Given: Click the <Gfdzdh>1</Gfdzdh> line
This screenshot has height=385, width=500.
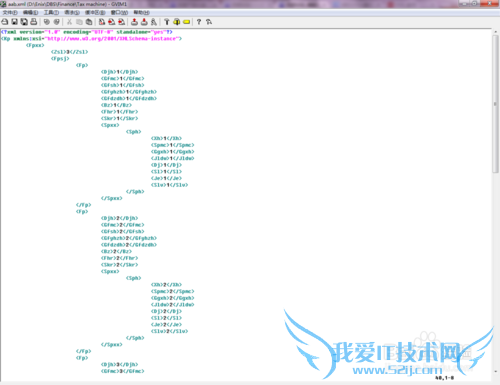Looking at the screenshot, I should (x=129, y=99).
